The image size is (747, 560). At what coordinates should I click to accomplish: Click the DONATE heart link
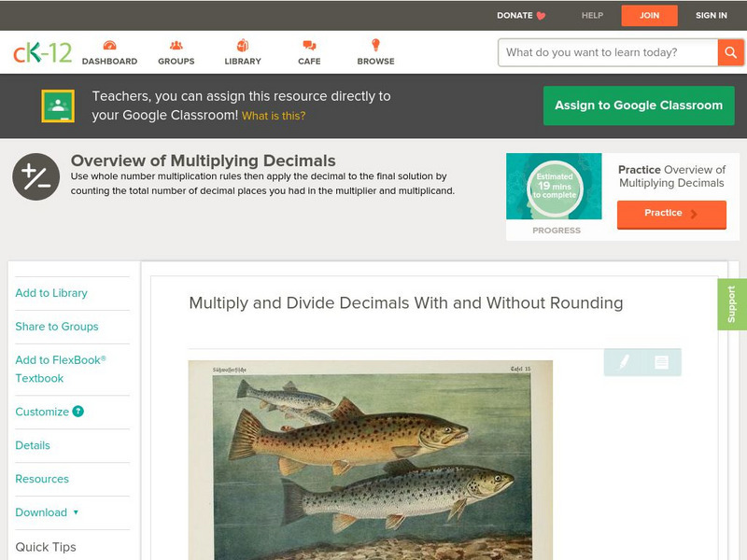click(521, 15)
